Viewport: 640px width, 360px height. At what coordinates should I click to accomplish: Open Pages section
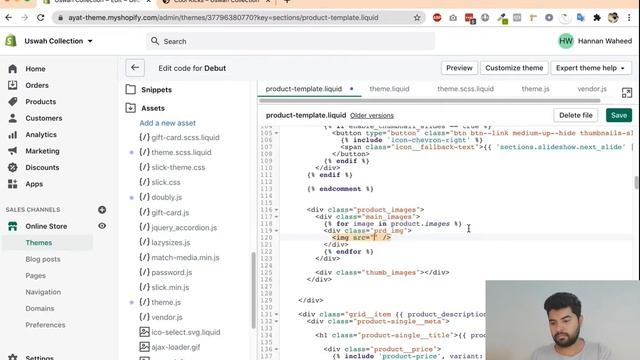pyautogui.click(x=36, y=276)
